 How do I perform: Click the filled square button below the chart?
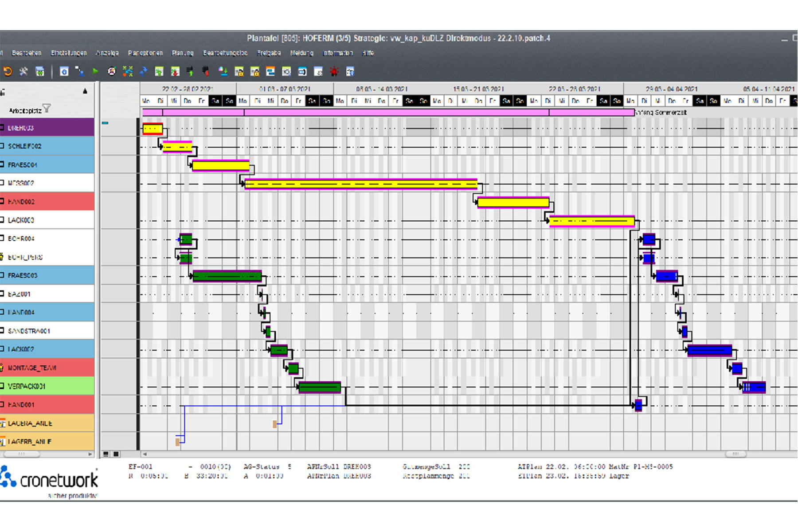pos(116,454)
